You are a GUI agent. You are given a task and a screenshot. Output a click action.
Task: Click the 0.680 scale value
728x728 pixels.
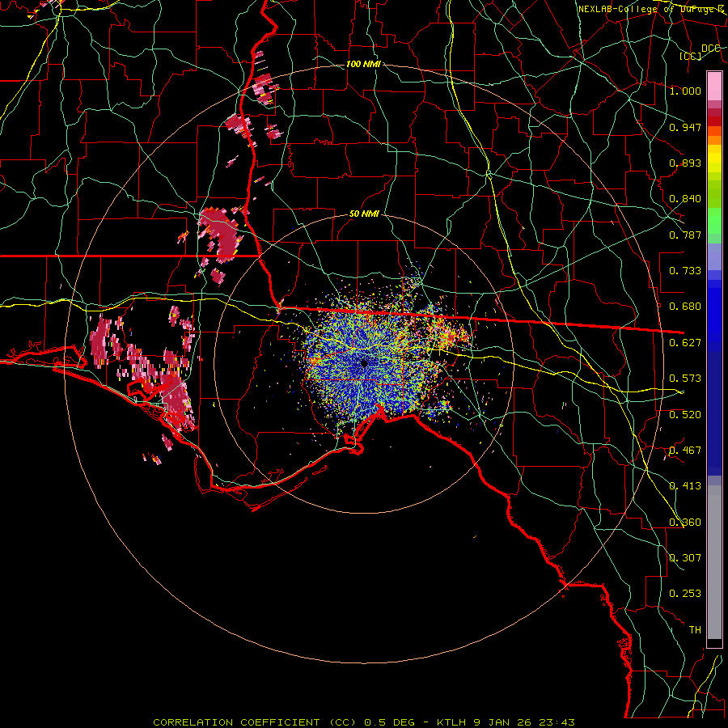click(x=685, y=307)
